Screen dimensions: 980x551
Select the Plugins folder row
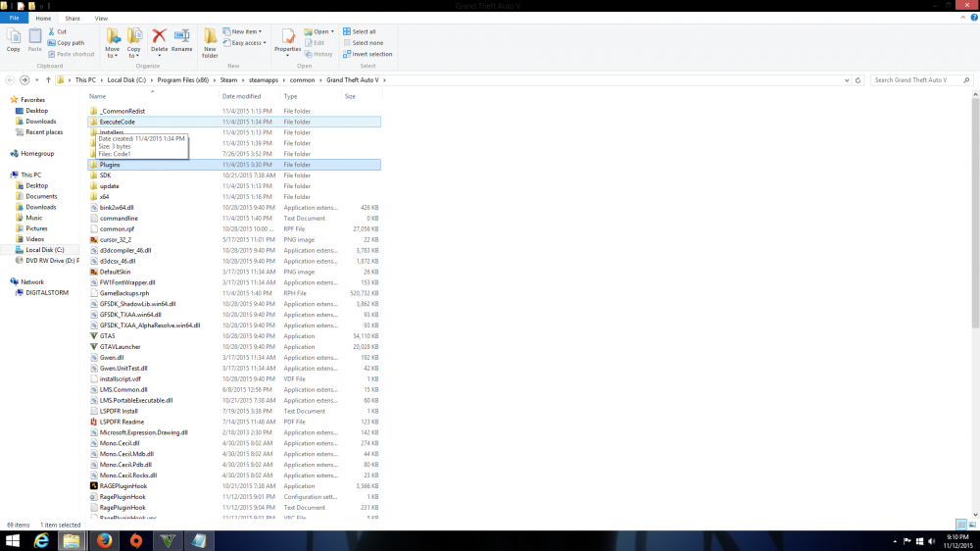pos(234,165)
